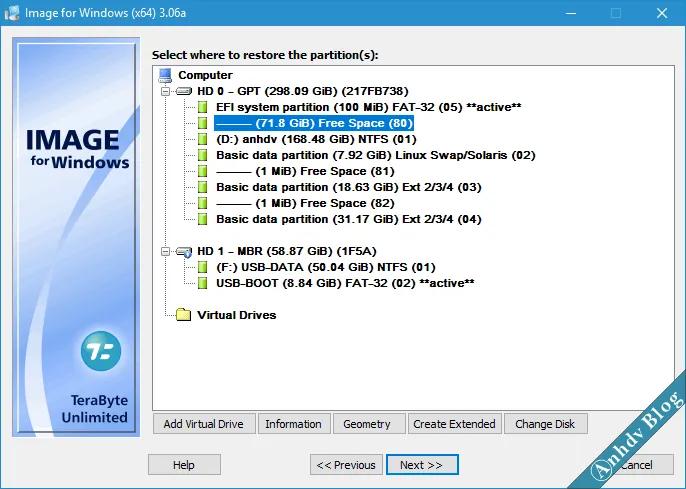The image size is (686, 489).
Task: Click the Image for Windows title bar icon
Action: tap(12, 13)
